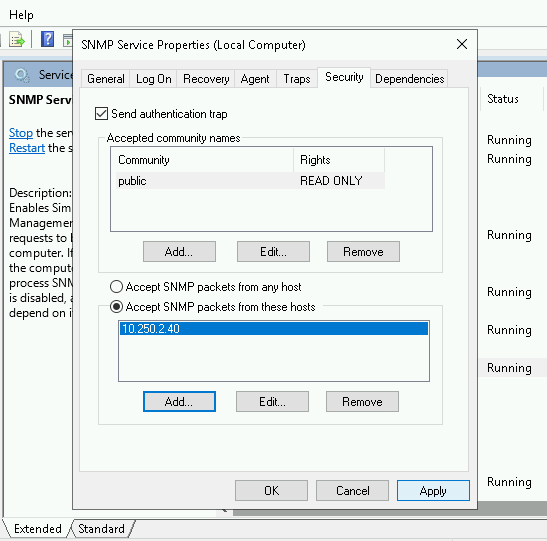Close the SNMP Service Properties dialog

point(462,44)
